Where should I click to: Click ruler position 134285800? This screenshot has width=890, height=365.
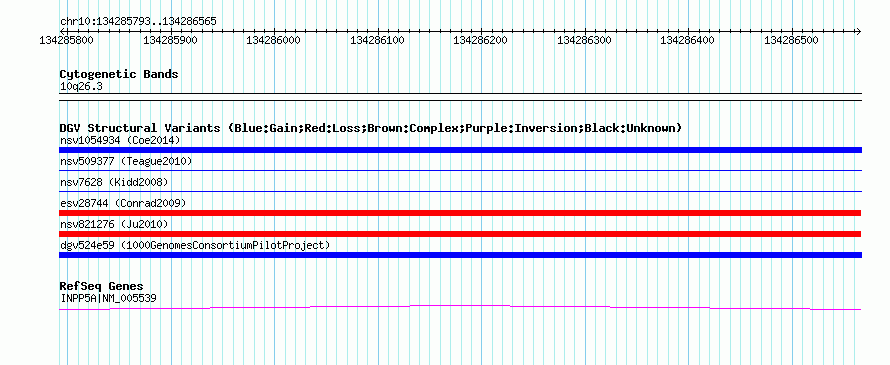(66, 40)
